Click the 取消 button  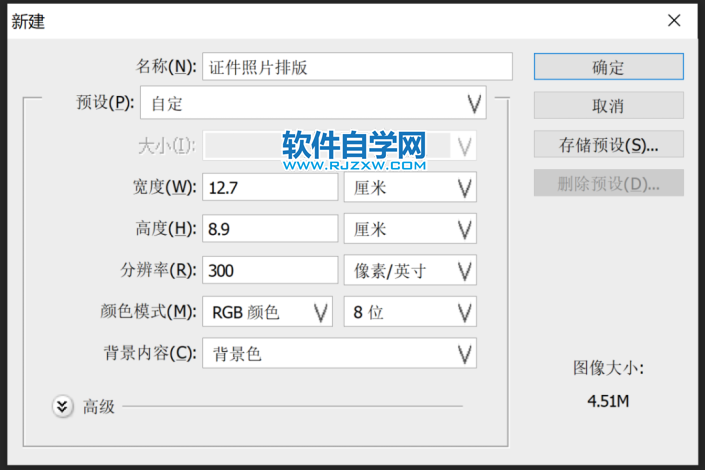click(608, 105)
